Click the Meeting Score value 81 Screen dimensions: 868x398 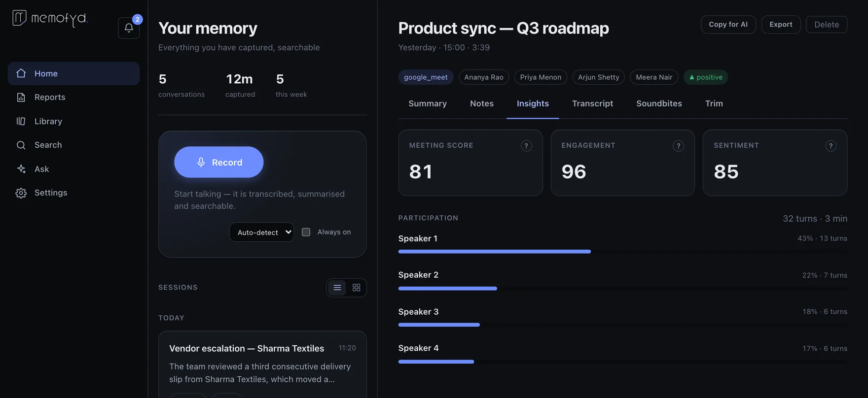(x=421, y=172)
